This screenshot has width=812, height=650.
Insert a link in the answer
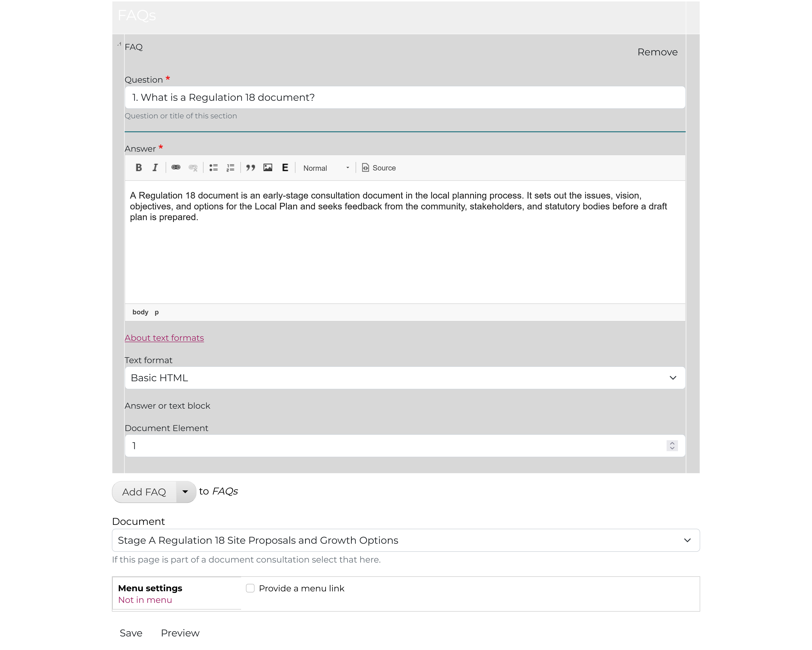(176, 168)
